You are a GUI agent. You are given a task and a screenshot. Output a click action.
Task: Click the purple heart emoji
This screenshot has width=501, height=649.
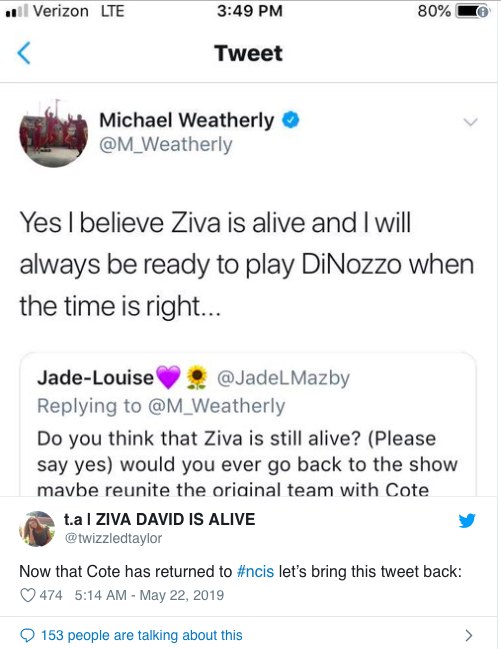tap(168, 377)
